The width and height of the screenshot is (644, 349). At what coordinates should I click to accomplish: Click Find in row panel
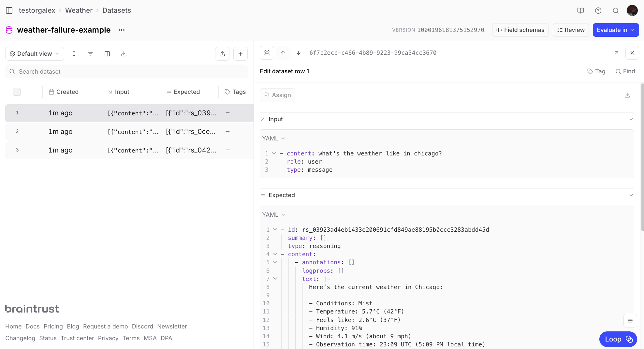click(625, 71)
